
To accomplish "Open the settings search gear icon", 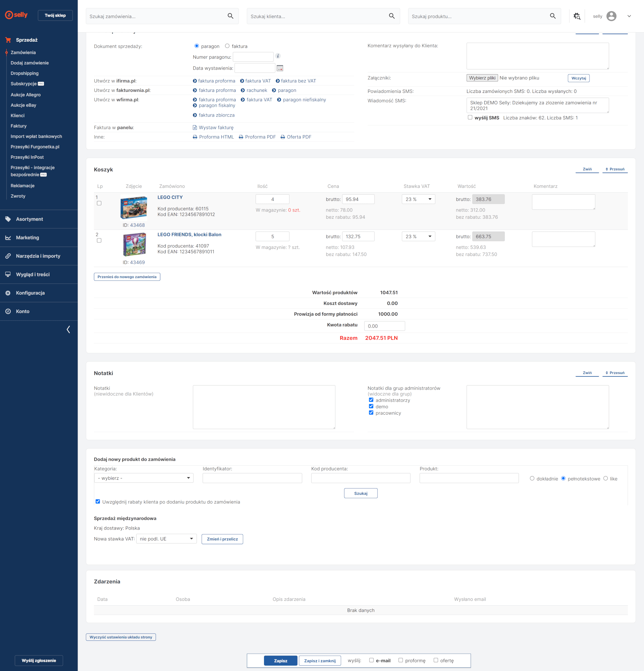I will (x=577, y=16).
